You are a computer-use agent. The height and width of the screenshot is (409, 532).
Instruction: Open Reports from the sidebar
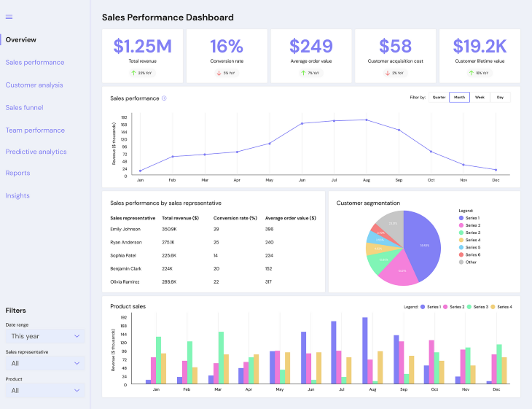click(x=17, y=173)
